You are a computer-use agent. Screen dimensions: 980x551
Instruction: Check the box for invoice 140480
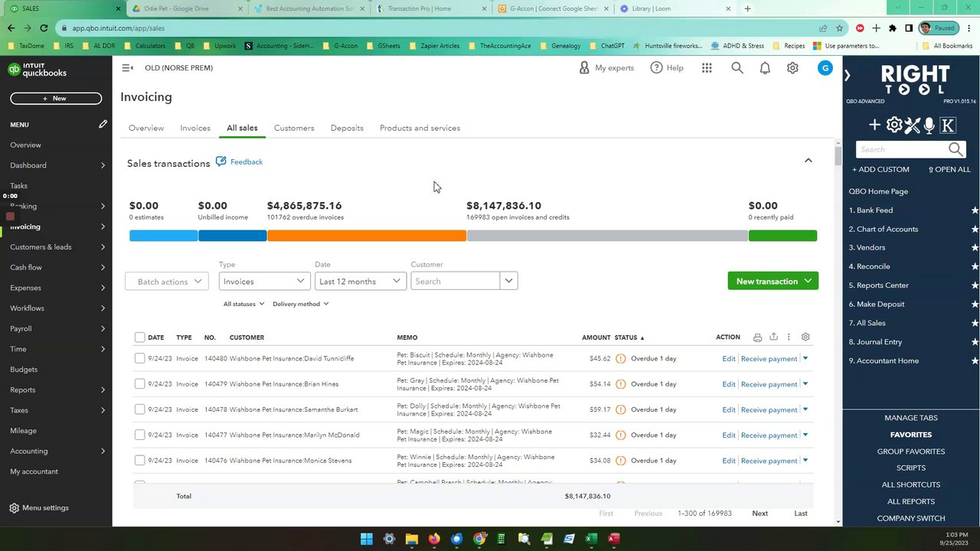[139, 358]
